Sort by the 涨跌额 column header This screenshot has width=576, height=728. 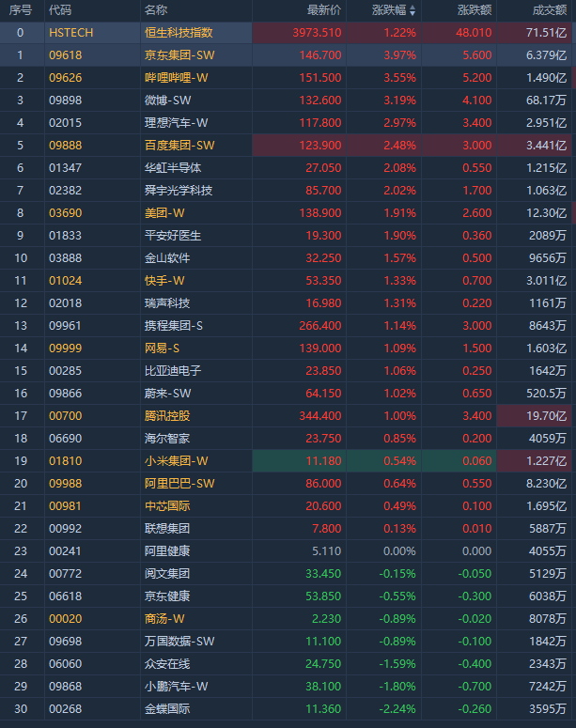tap(475, 9)
